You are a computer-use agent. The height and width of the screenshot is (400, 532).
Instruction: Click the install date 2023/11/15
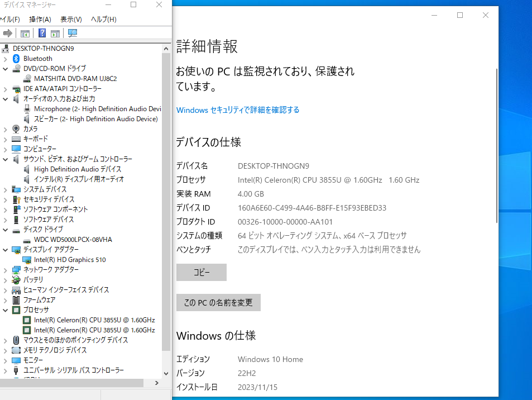coord(257,387)
